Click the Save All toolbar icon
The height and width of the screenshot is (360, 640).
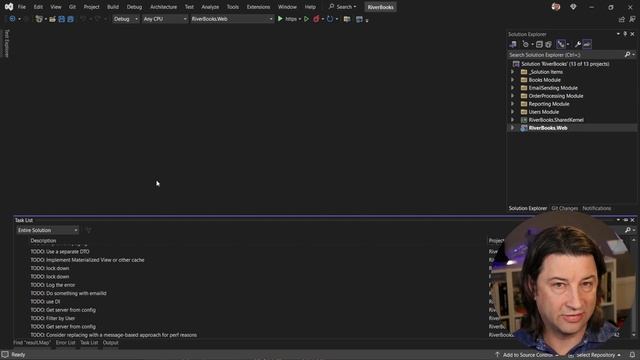[x=71, y=19]
